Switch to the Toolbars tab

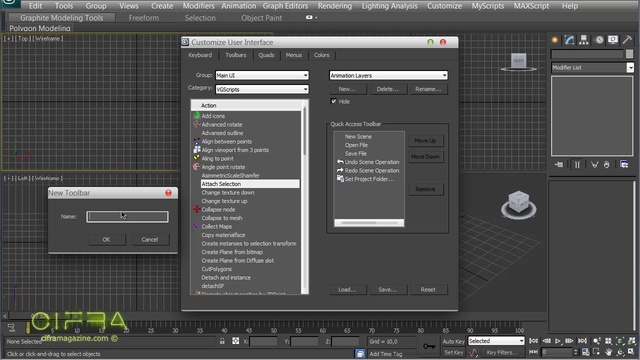pyautogui.click(x=236, y=55)
